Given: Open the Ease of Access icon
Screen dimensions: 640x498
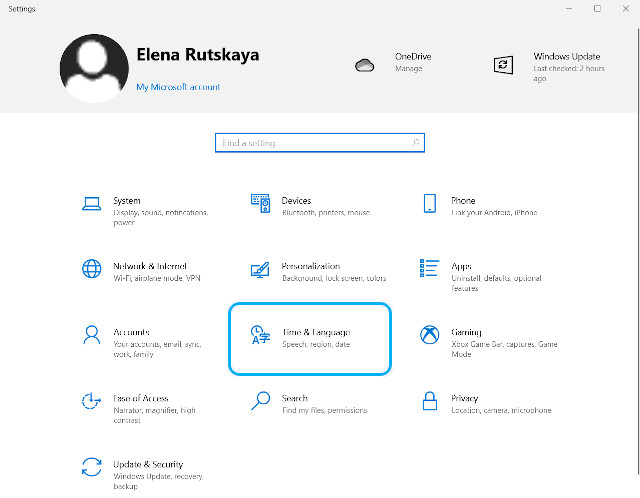Looking at the screenshot, I should tap(91, 401).
